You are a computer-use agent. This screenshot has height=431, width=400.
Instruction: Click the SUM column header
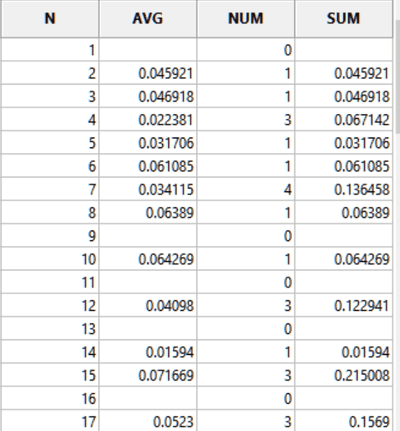343,18
